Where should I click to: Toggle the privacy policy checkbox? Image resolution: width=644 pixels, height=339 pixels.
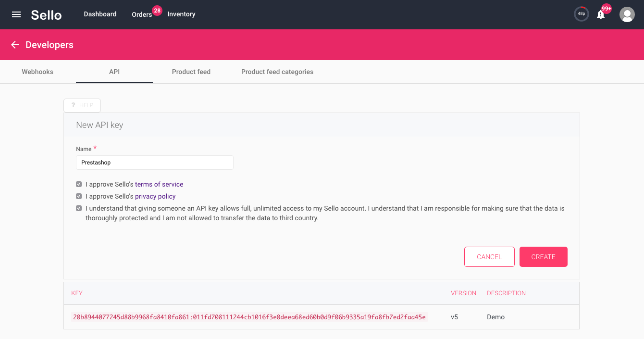point(79,196)
